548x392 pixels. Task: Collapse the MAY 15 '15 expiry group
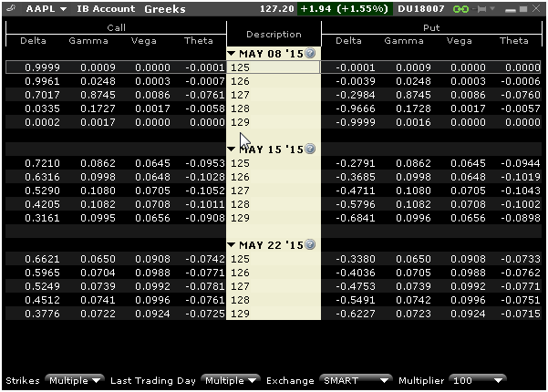(233, 149)
